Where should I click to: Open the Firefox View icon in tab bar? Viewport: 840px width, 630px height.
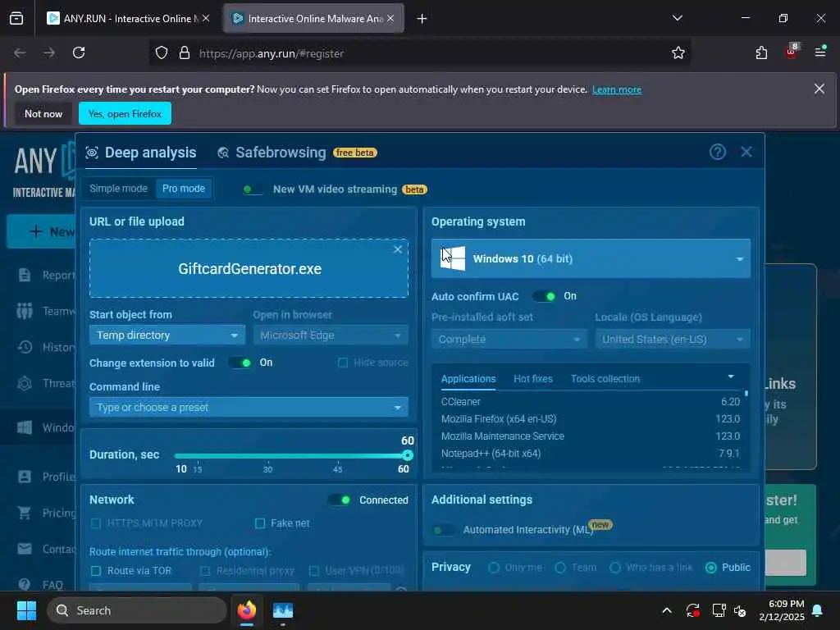(x=16, y=18)
